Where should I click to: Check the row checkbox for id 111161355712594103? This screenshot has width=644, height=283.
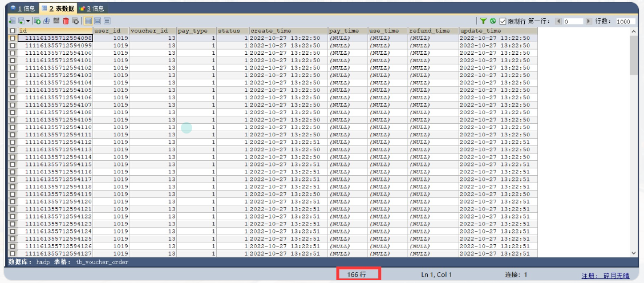[13, 75]
